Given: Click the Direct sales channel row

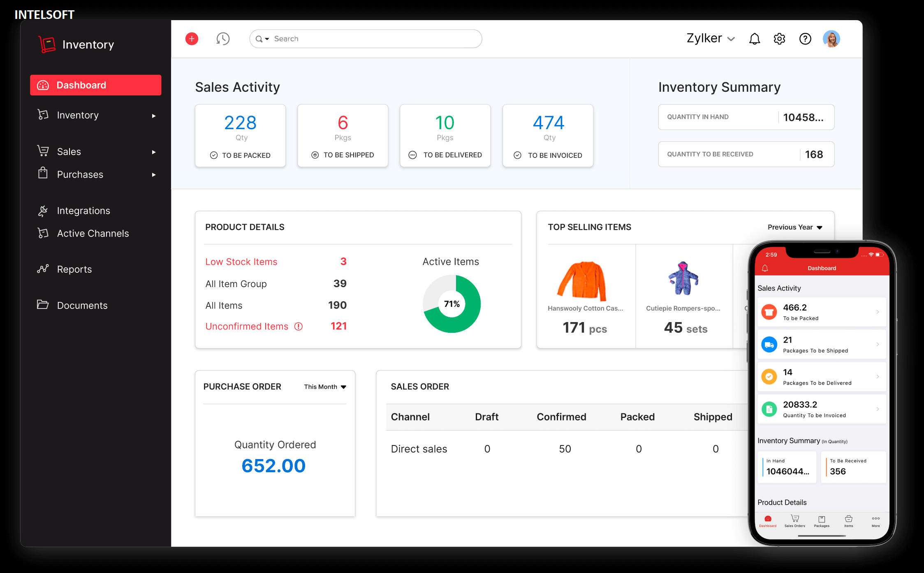Looking at the screenshot, I should (567, 449).
